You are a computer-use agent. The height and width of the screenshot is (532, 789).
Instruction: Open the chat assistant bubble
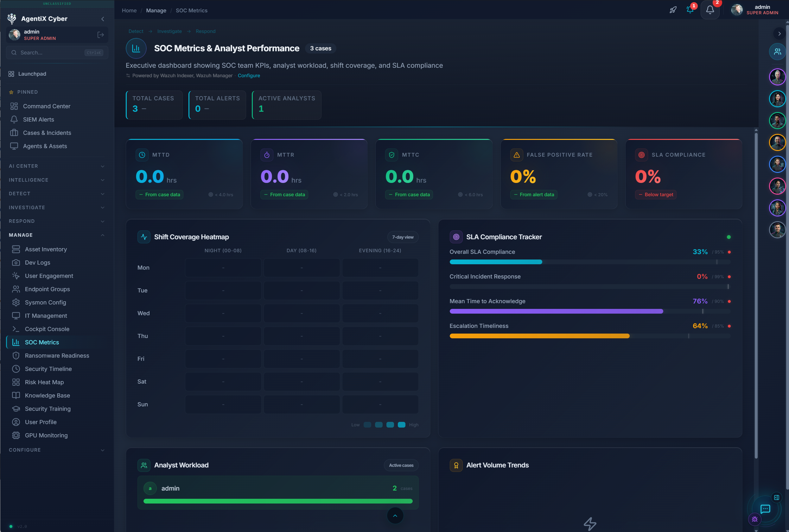click(x=765, y=509)
